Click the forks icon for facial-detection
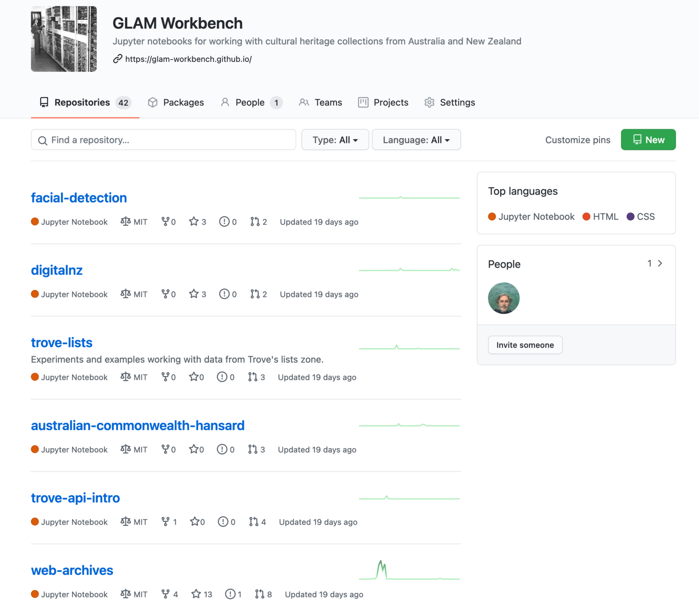This screenshot has width=699, height=616. 165,222
